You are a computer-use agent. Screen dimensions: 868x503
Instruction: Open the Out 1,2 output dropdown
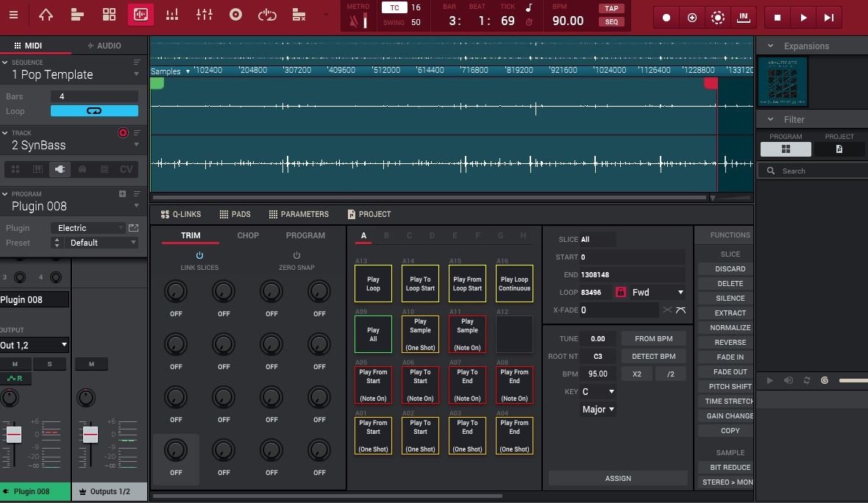(35, 345)
